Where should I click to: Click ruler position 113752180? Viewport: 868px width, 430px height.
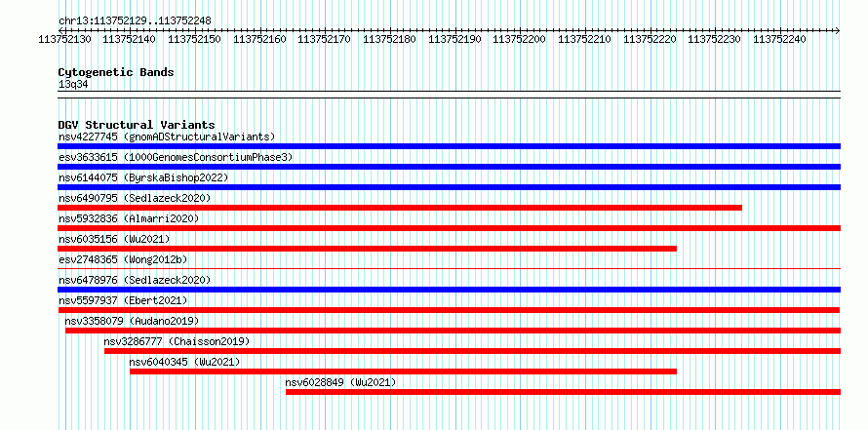(x=389, y=40)
